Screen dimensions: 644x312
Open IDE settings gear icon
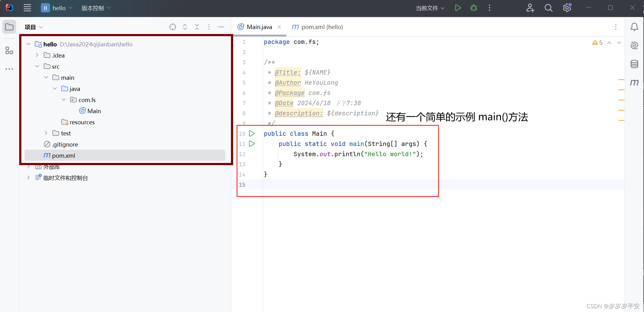567,8
